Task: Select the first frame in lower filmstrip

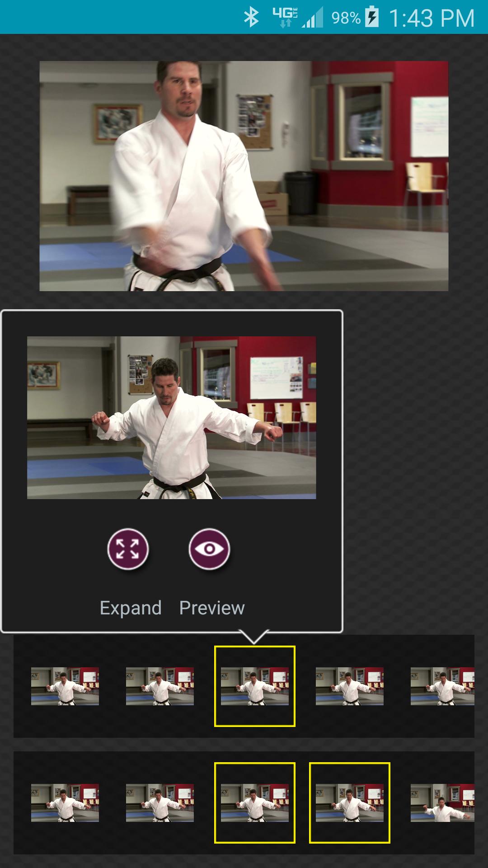Action: pyautogui.click(x=65, y=803)
